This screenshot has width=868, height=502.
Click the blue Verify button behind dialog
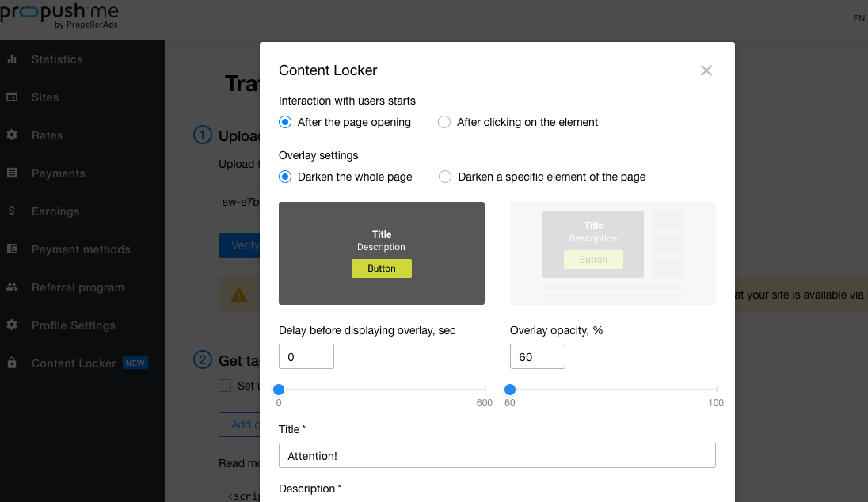click(x=239, y=245)
